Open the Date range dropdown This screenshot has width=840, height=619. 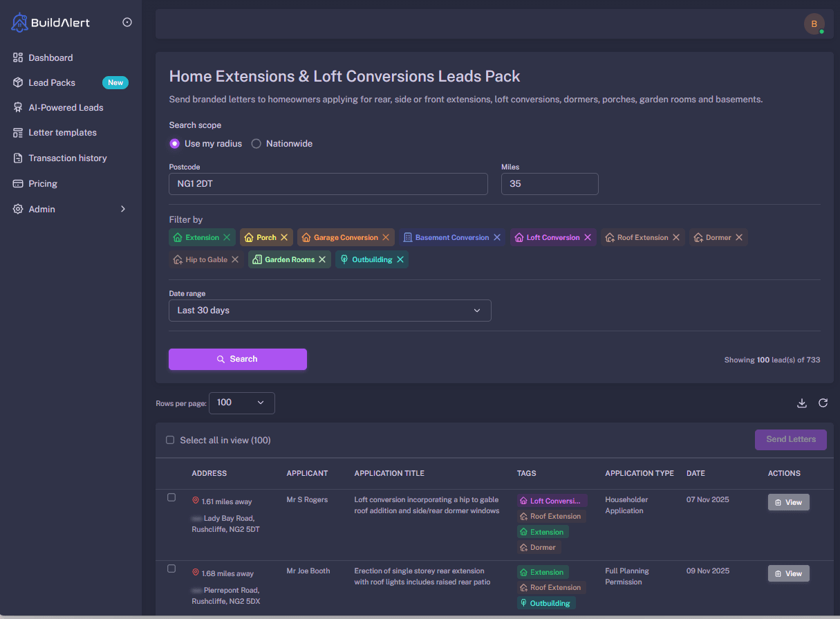click(x=330, y=311)
